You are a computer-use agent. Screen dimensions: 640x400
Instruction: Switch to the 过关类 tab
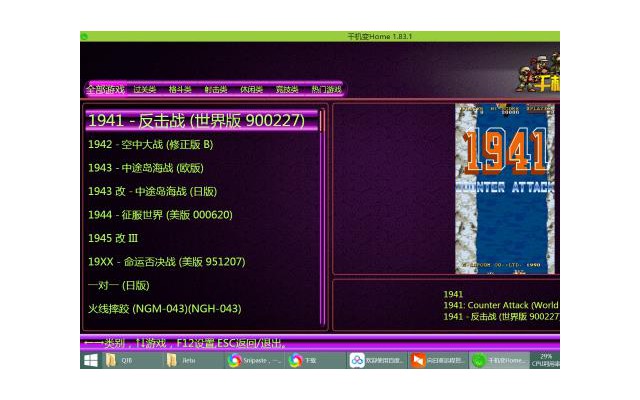[144, 90]
